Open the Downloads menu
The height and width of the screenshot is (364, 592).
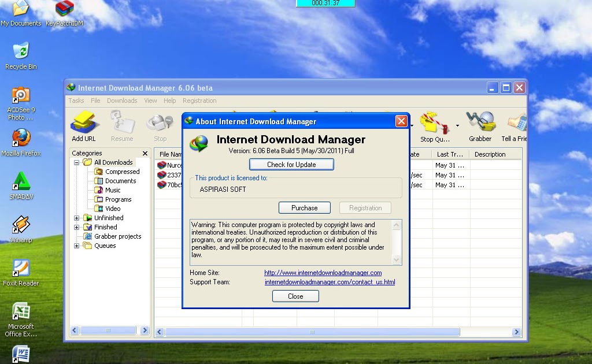[x=122, y=101]
